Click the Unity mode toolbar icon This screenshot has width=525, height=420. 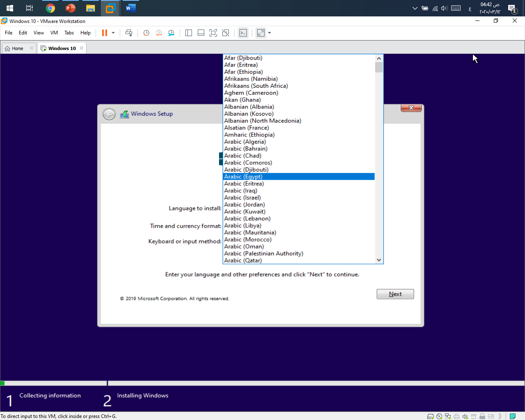coord(226,33)
